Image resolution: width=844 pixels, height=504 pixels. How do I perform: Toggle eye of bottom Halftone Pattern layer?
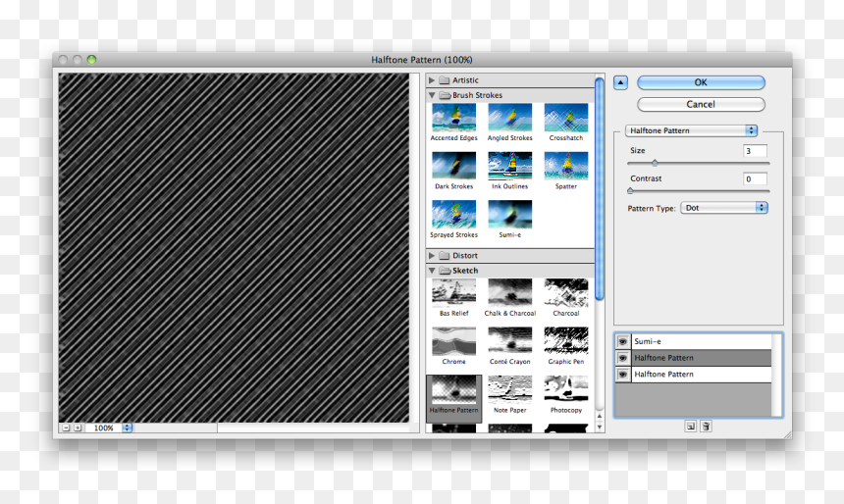pyautogui.click(x=623, y=374)
